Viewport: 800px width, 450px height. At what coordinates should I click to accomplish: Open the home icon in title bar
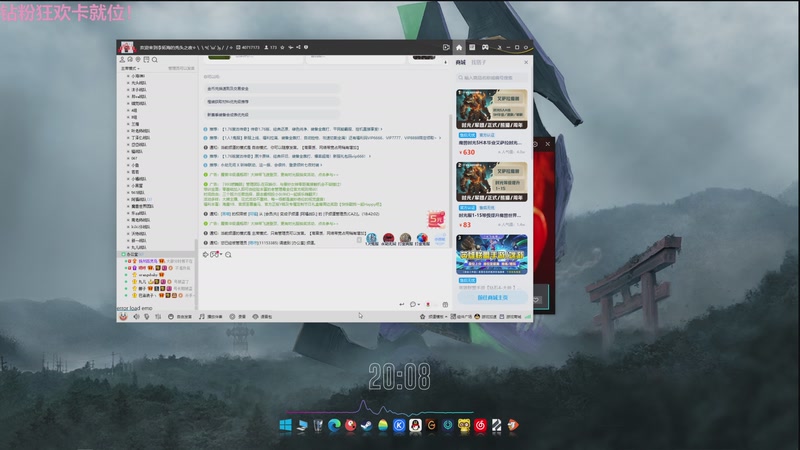point(459,47)
